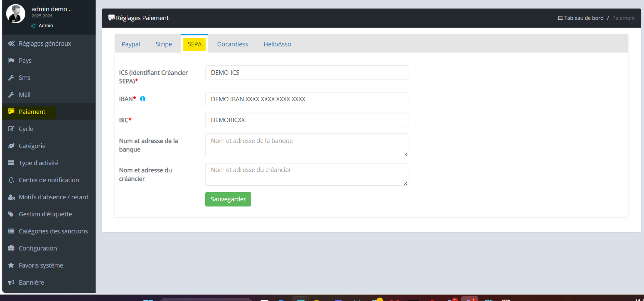The width and height of the screenshot is (644, 301).
Task: Click the admin demo avatar picture
Action: tap(16, 14)
